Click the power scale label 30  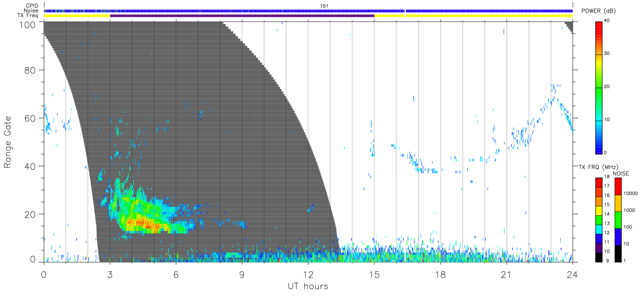click(607, 53)
